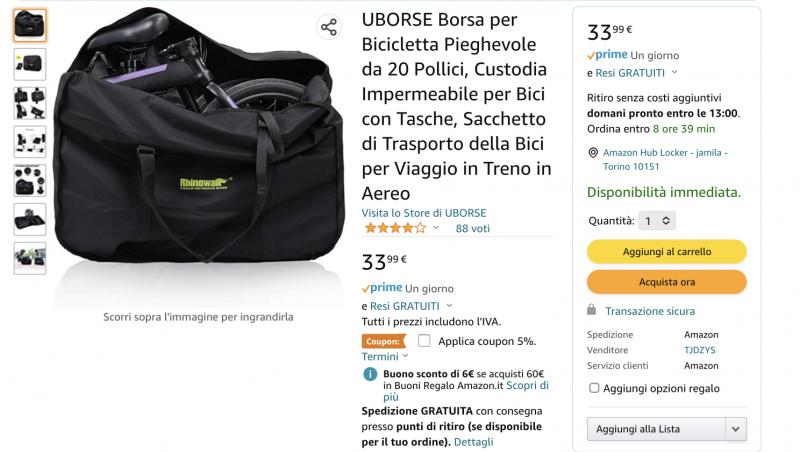Open the 88 voti reviews link

[472, 229]
